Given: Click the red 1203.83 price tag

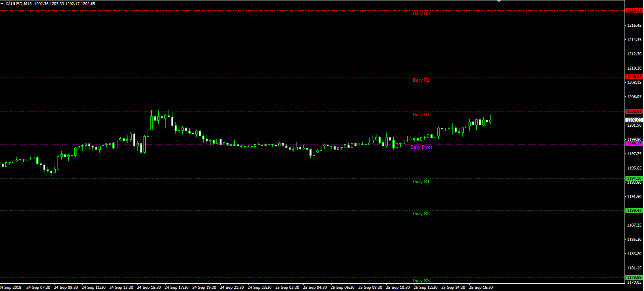Looking at the screenshot, I should (634, 112).
